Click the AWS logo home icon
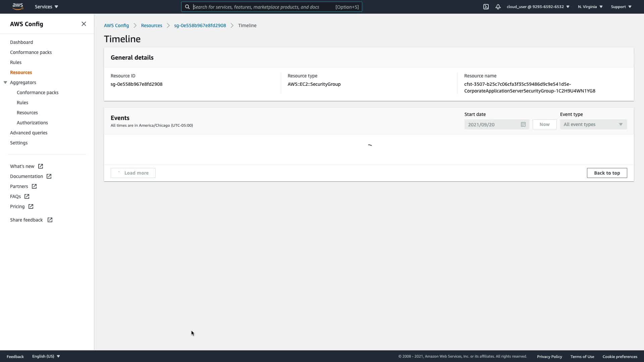The image size is (644, 362). click(x=18, y=7)
